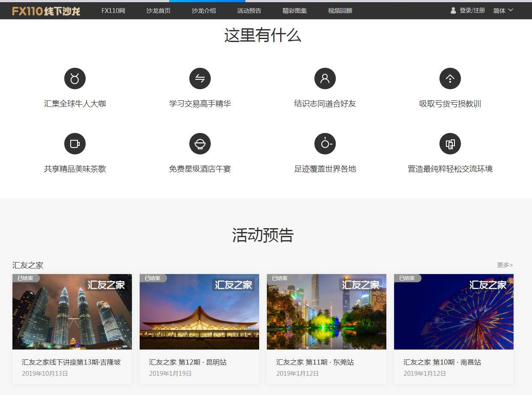The image size is (532, 395).
Task: Open the 沙龙介绍 navigation item
Action: click(204, 11)
